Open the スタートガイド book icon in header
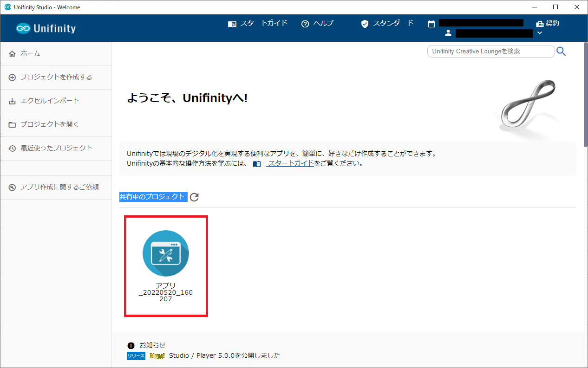Screen dimensions: 588x368 [x=232, y=24]
